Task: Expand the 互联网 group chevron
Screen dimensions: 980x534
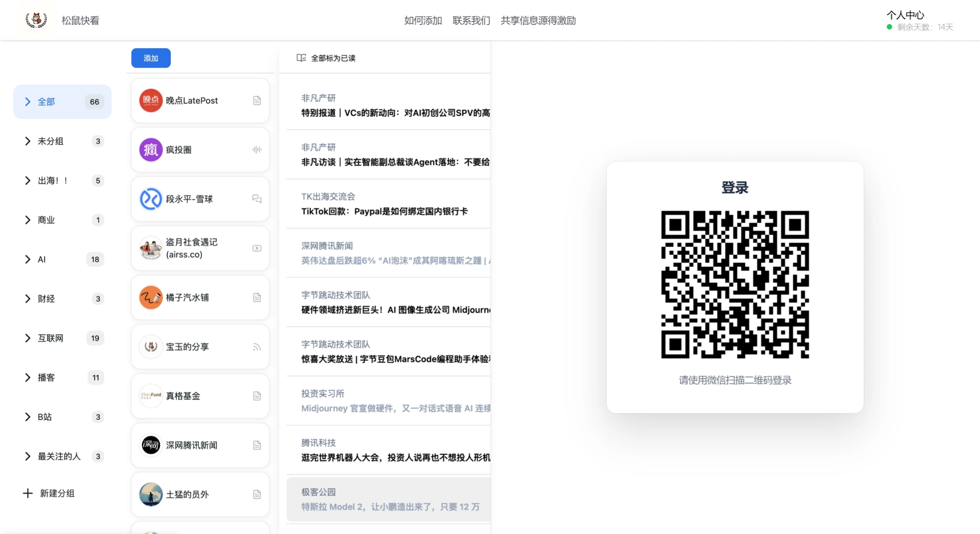Action: tap(28, 338)
